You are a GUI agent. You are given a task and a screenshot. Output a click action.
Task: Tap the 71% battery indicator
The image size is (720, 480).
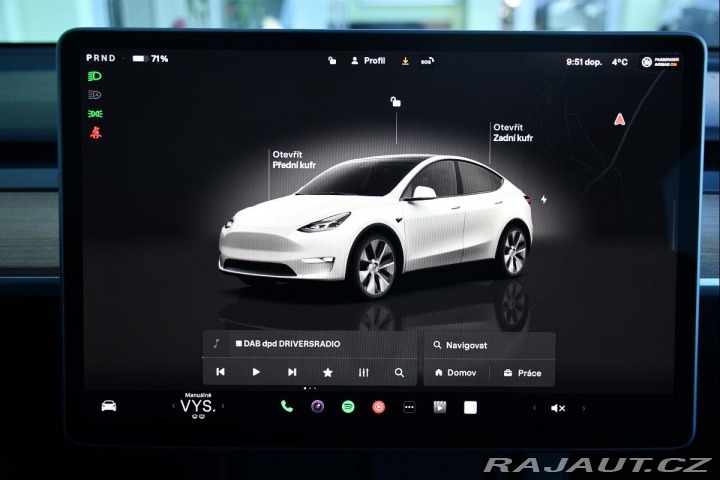pyautogui.click(x=151, y=59)
